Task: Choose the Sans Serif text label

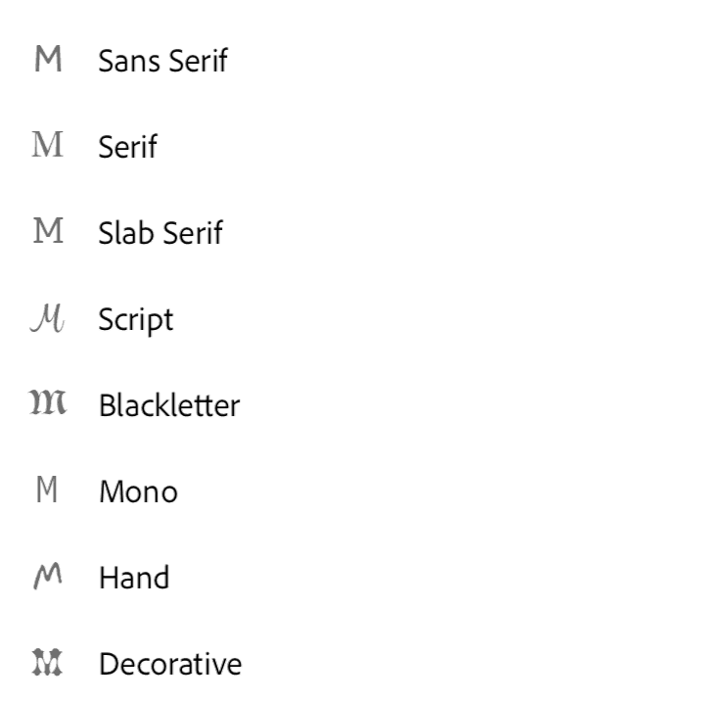Action: (x=162, y=61)
